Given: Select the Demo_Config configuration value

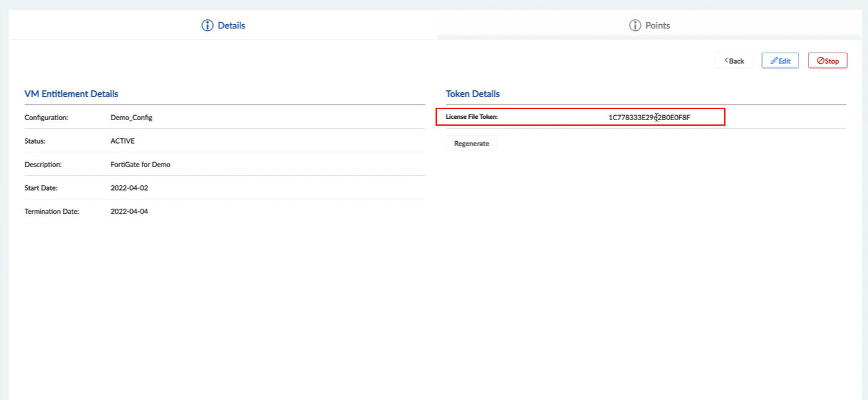Looking at the screenshot, I should tap(131, 117).
